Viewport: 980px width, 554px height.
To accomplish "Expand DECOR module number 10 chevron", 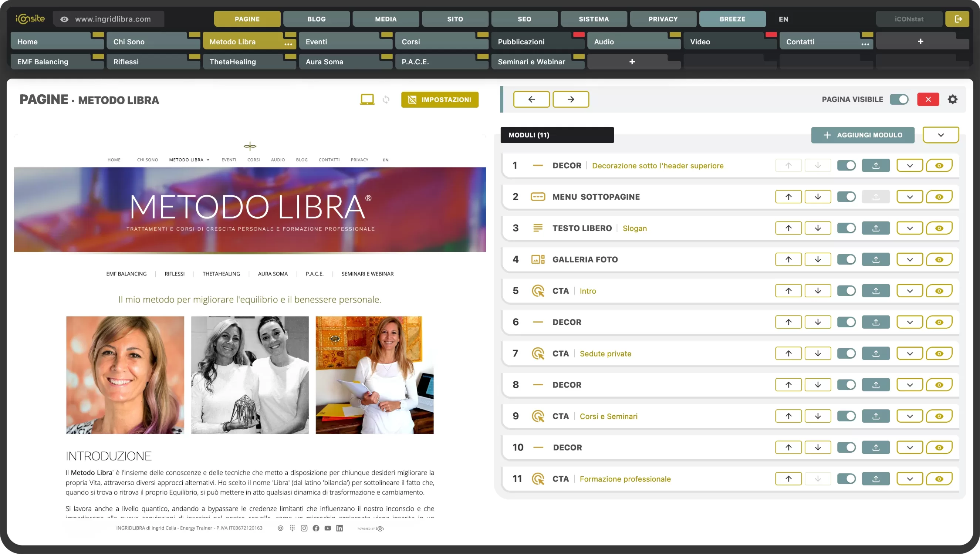I will [910, 447].
